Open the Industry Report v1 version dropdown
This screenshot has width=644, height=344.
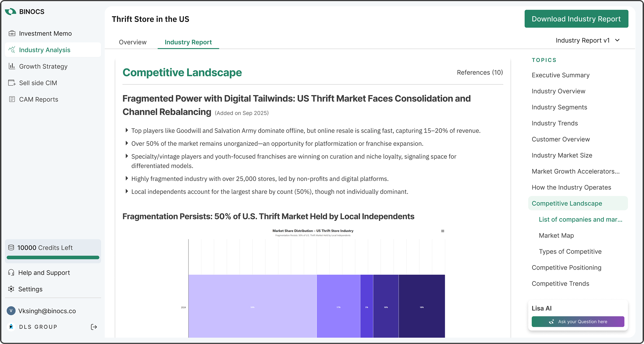click(x=588, y=40)
